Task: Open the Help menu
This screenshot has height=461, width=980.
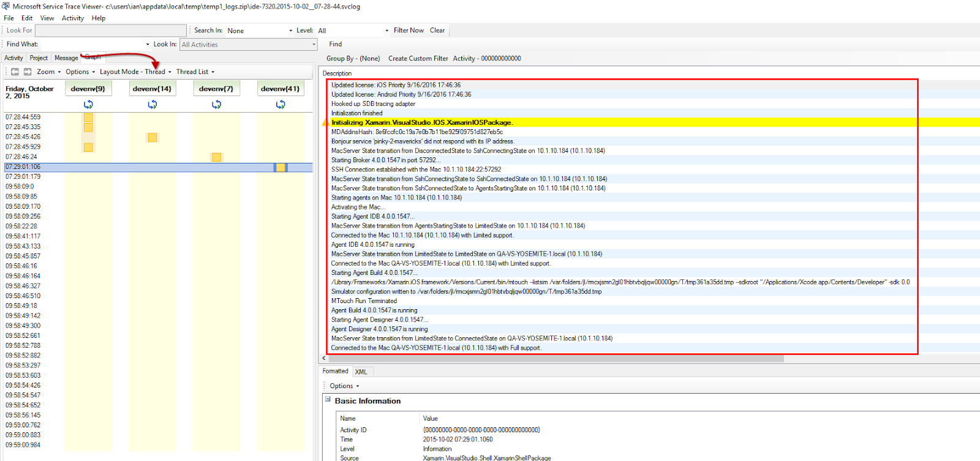Action: tap(99, 18)
